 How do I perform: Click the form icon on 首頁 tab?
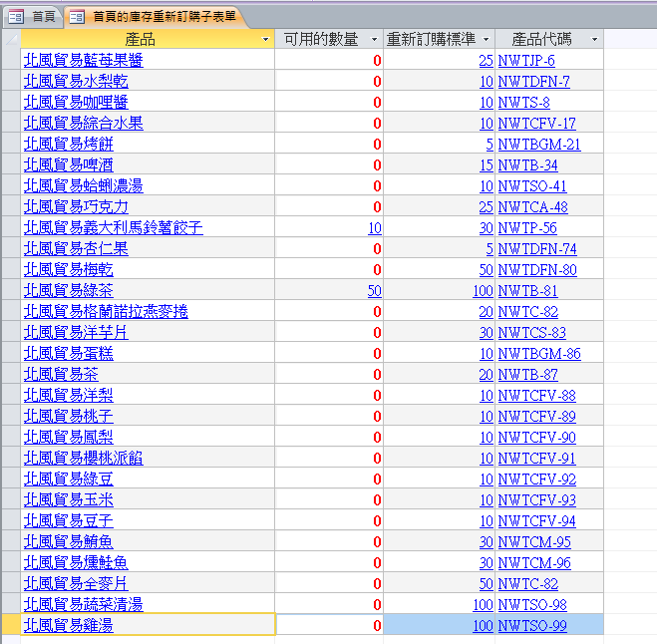click(x=16, y=17)
